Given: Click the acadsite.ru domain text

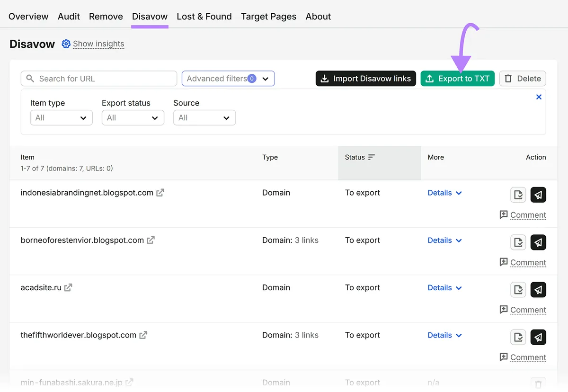Looking at the screenshot, I should tap(41, 287).
